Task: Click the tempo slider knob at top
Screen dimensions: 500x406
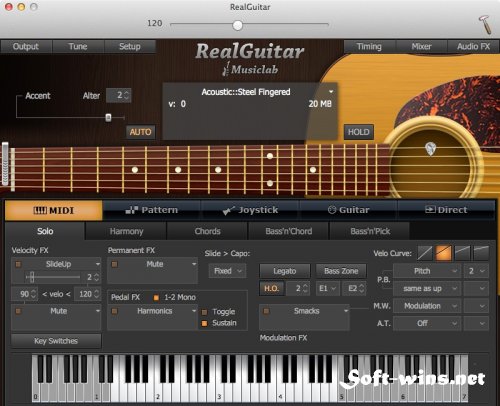Action: [238, 25]
